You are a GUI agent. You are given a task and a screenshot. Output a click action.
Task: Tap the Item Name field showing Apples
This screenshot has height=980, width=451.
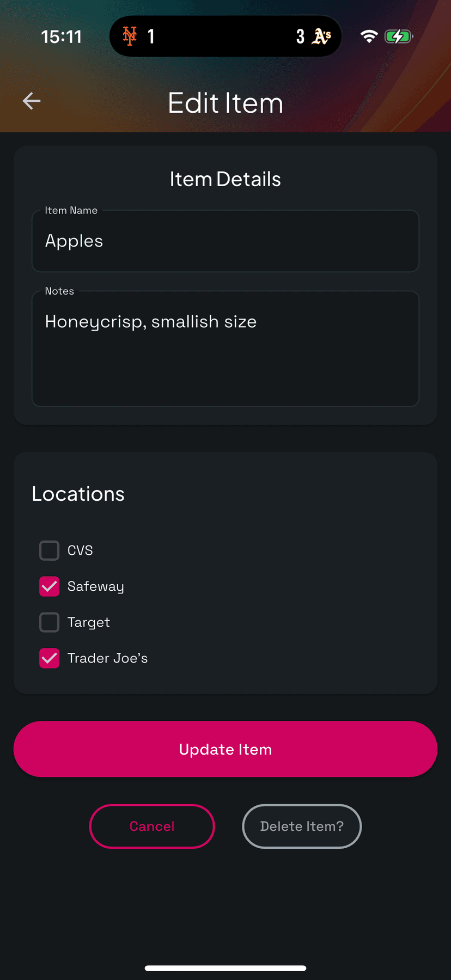point(225,241)
